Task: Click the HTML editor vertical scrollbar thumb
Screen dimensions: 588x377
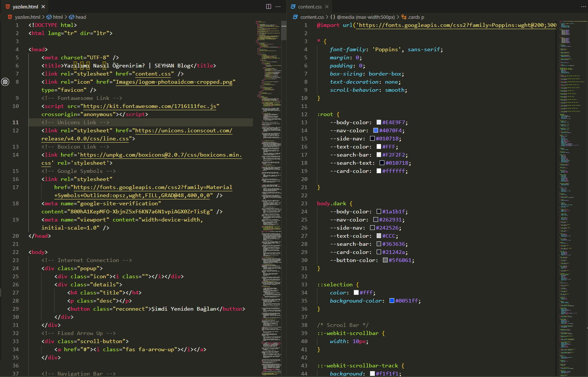Action: [x=284, y=31]
